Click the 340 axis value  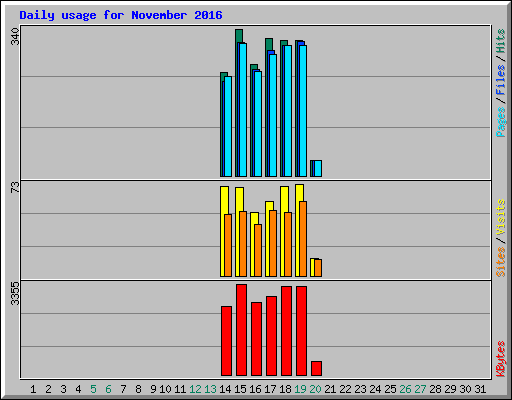pyautogui.click(x=15, y=37)
